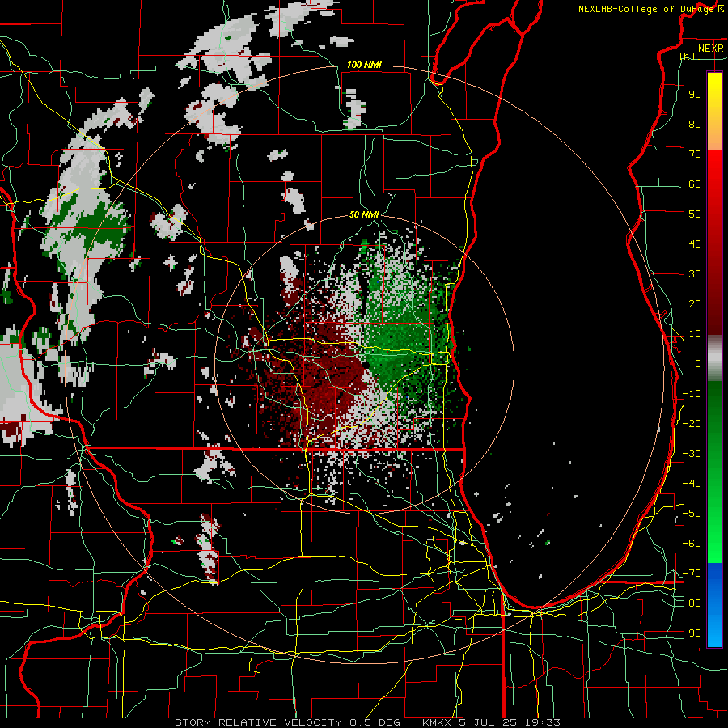Click the KMKX 5 JUL 25 19:33 timestamp
Screen dimensions: 728x728
(x=491, y=722)
